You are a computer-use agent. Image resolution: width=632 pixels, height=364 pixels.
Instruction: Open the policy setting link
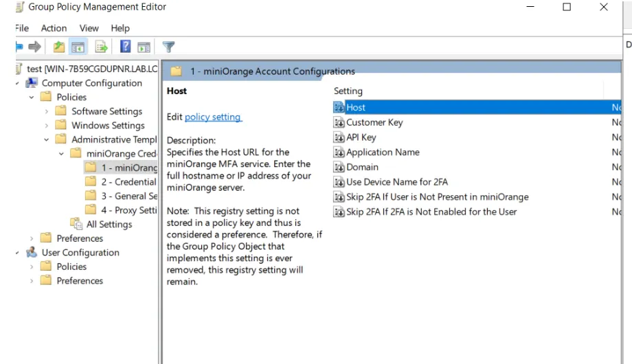[x=213, y=117]
